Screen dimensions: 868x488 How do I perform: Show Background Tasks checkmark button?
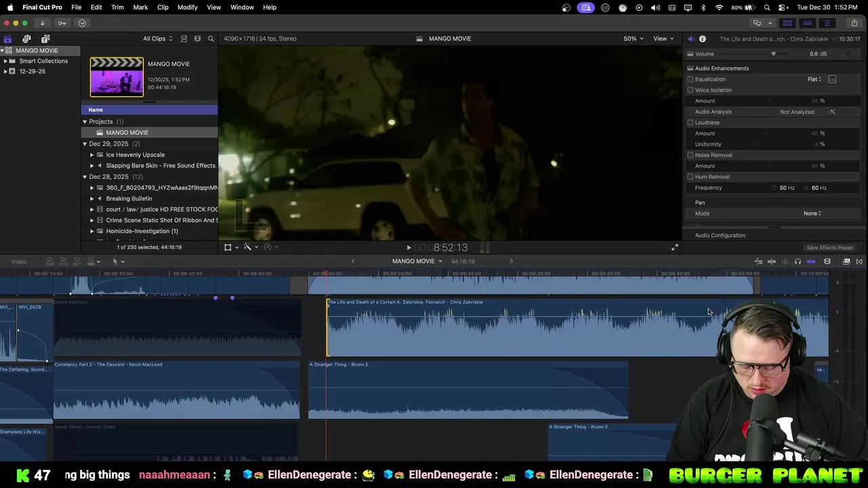(x=82, y=23)
